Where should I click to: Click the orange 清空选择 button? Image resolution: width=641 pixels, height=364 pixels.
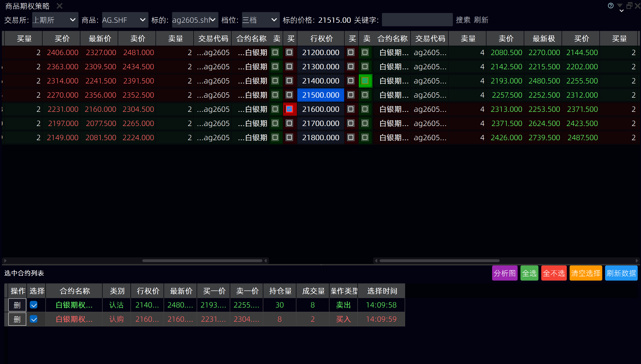pos(585,273)
